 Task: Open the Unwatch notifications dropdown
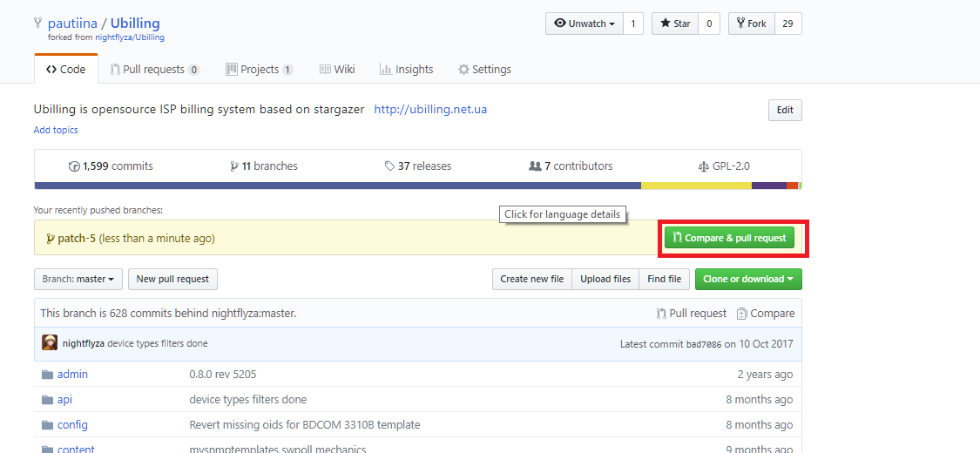[x=584, y=24]
